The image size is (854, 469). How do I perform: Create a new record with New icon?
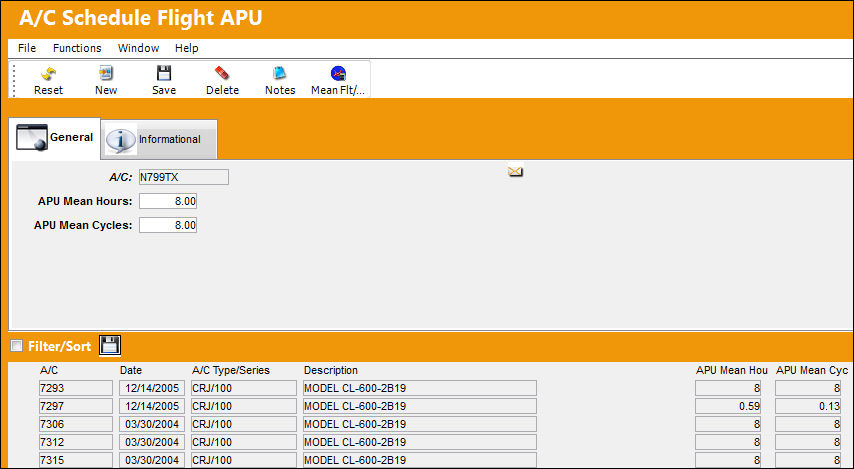coord(106,73)
